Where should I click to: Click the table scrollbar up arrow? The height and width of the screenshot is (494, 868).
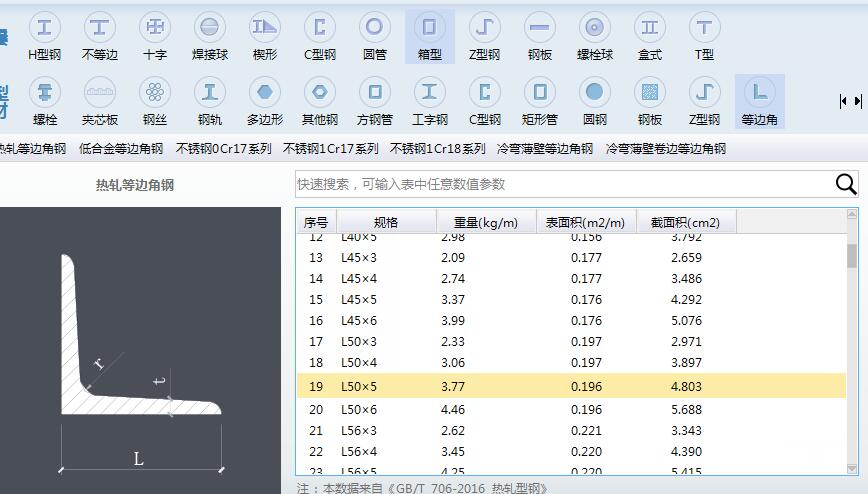pyautogui.click(x=852, y=214)
